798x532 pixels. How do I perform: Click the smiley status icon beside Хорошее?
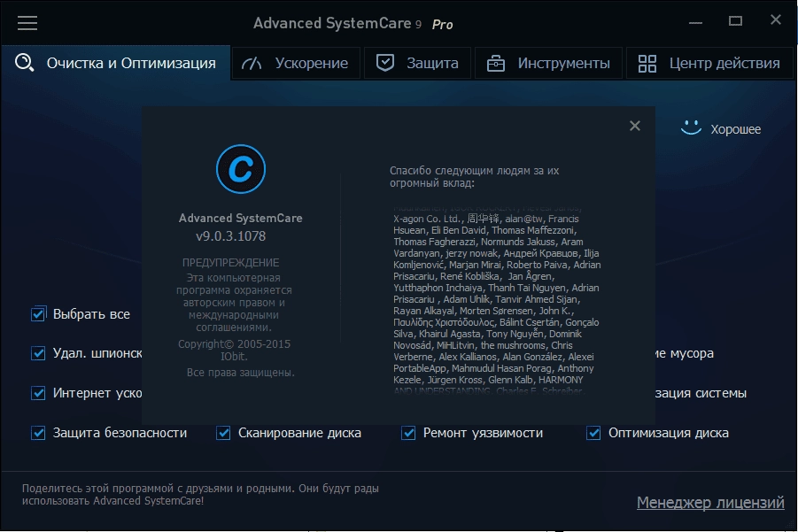pyautogui.click(x=691, y=128)
